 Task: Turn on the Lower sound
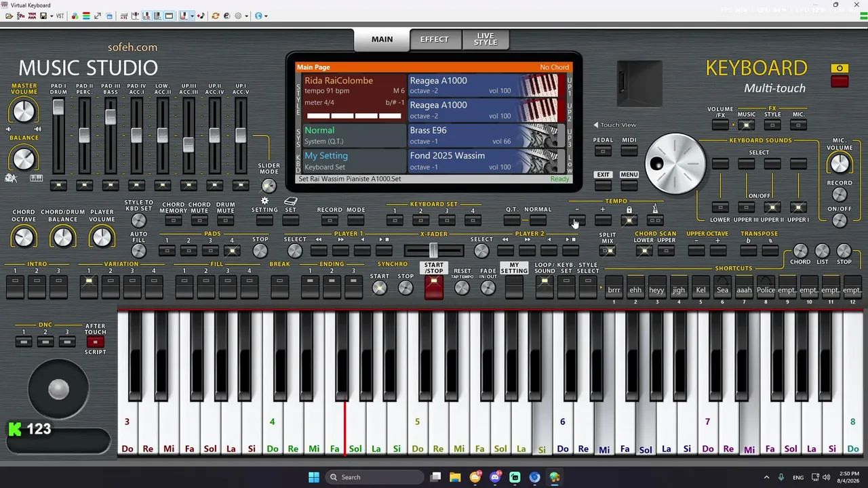tap(720, 207)
